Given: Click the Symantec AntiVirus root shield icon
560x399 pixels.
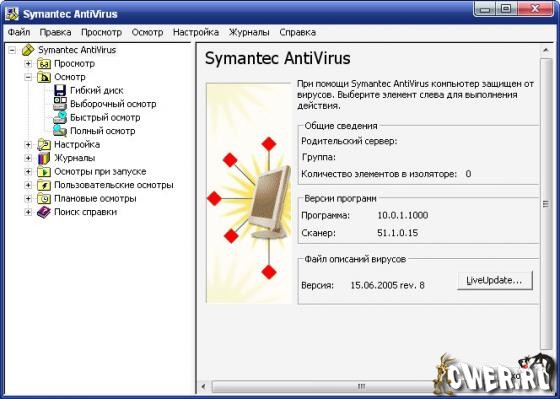Looking at the screenshot, I should (x=28, y=50).
